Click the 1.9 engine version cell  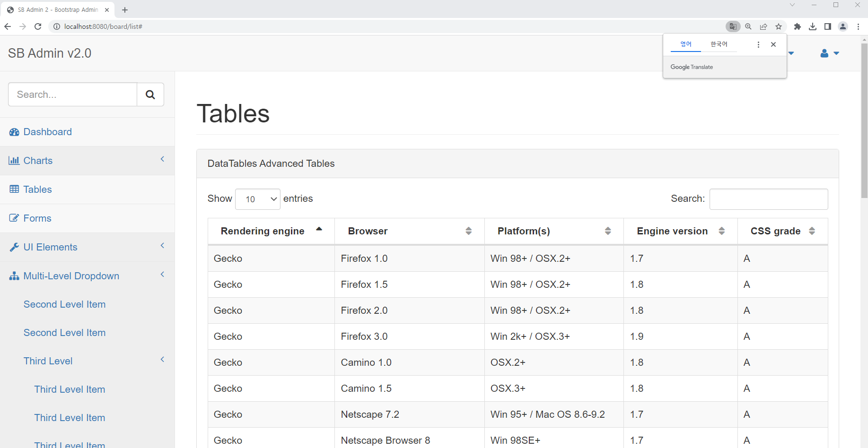681,336
